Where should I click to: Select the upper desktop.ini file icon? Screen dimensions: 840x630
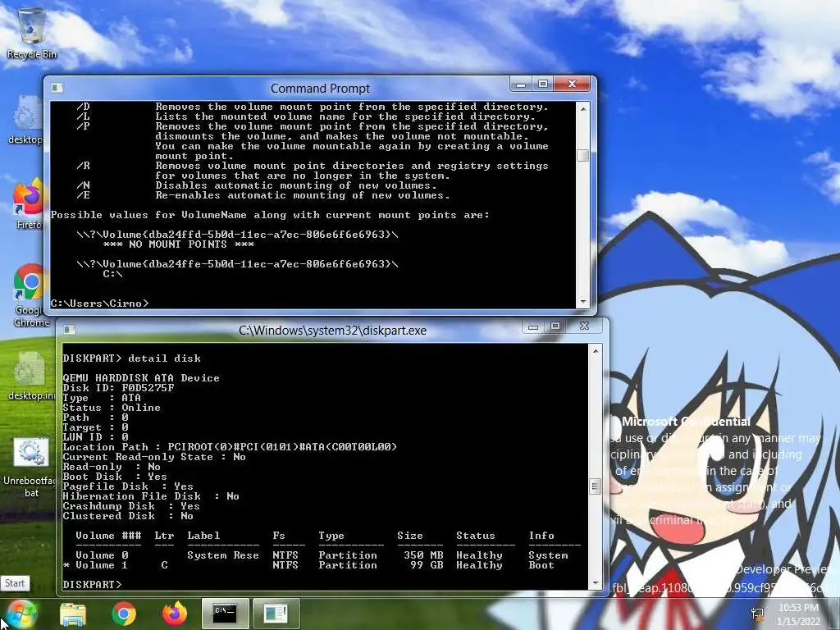(27, 120)
